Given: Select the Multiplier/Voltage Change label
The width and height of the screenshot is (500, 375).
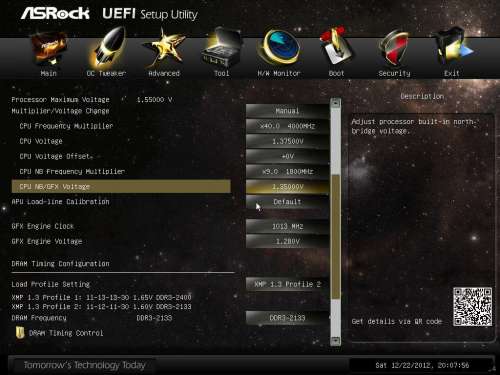Looking at the screenshot, I should (x=60, y=111).
